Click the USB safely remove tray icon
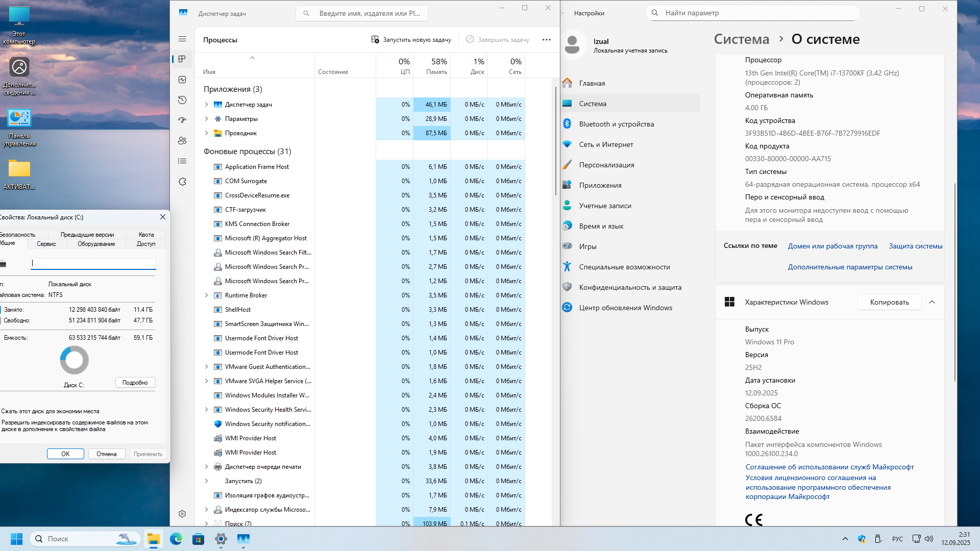 [x=878, y=539]
